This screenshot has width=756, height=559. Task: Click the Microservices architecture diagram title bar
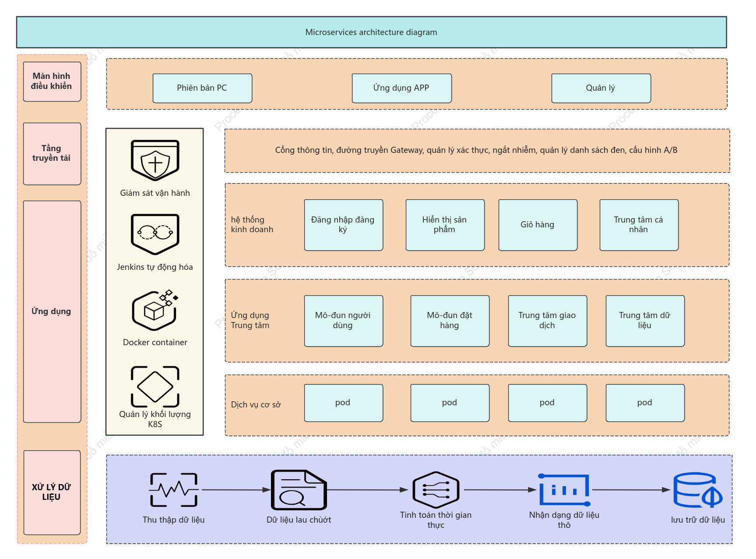371,32
